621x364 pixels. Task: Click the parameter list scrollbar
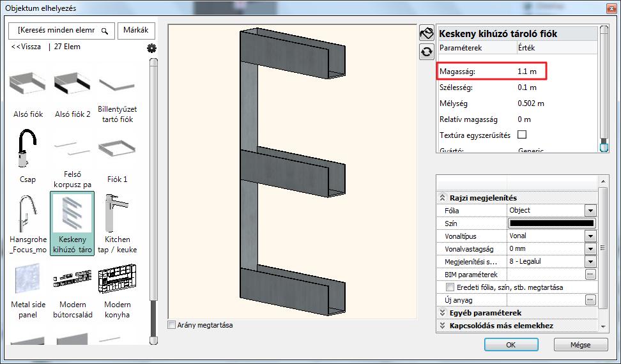pyautogui.click(x=604, y=89)
